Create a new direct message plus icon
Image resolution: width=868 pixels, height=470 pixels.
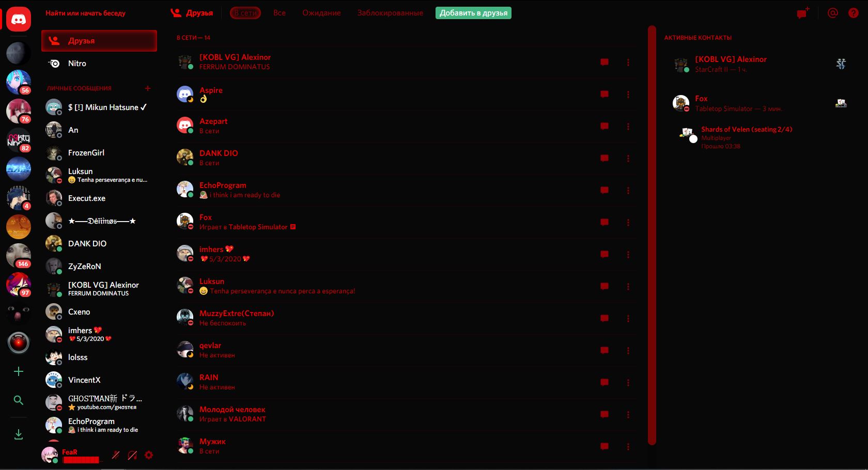pos(148,88)
